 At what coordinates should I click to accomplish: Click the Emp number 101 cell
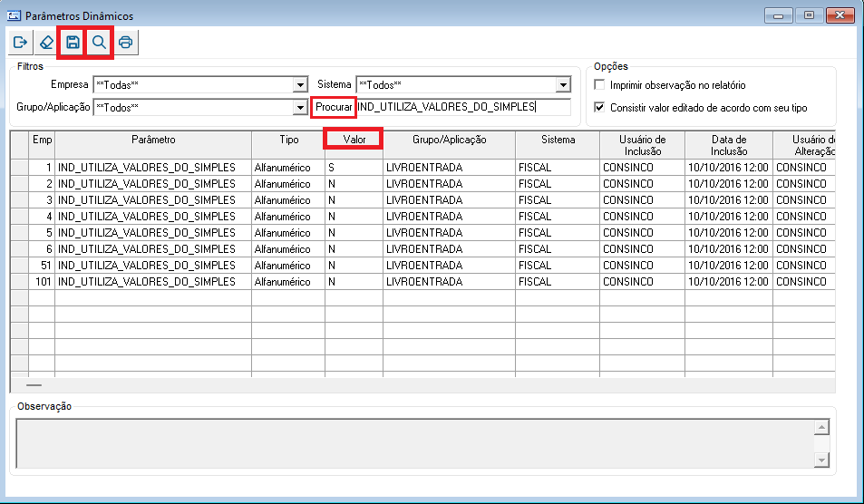[x=42, y=282]
